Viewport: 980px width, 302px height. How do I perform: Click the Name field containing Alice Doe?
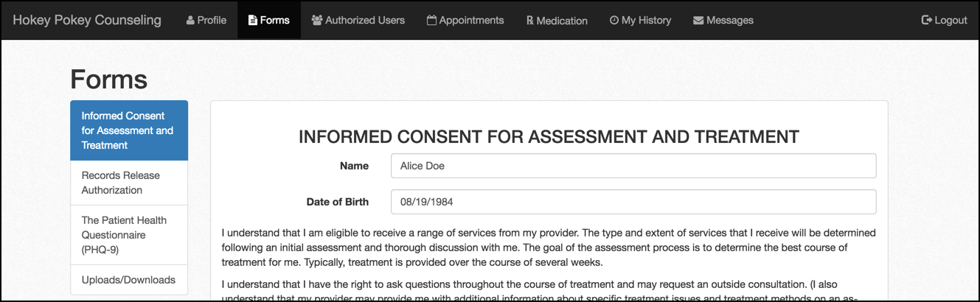(633, 166)
